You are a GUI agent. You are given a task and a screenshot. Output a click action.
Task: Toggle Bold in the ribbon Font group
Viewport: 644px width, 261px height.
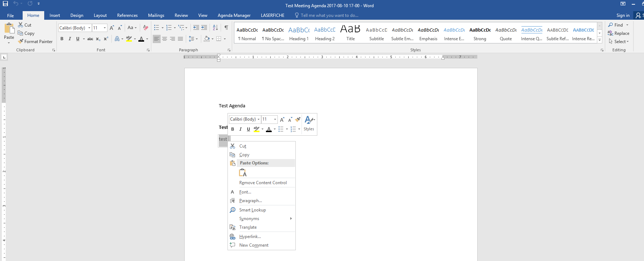[x=62, y=39]
